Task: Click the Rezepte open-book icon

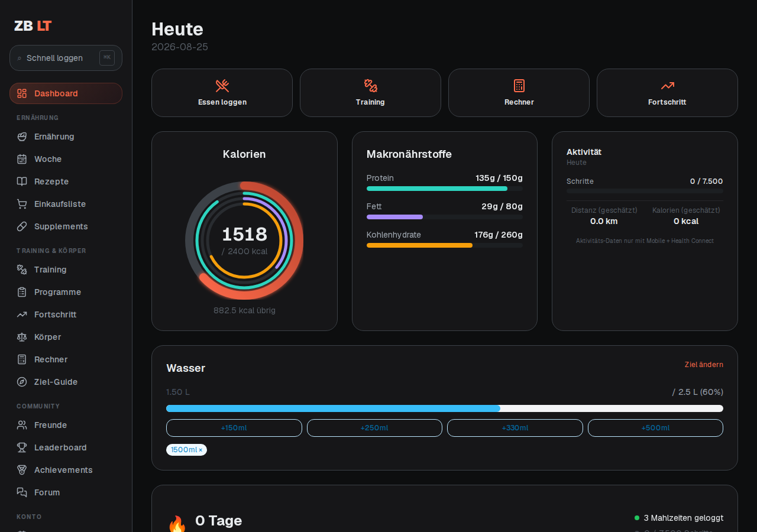Action: point(22,181)
